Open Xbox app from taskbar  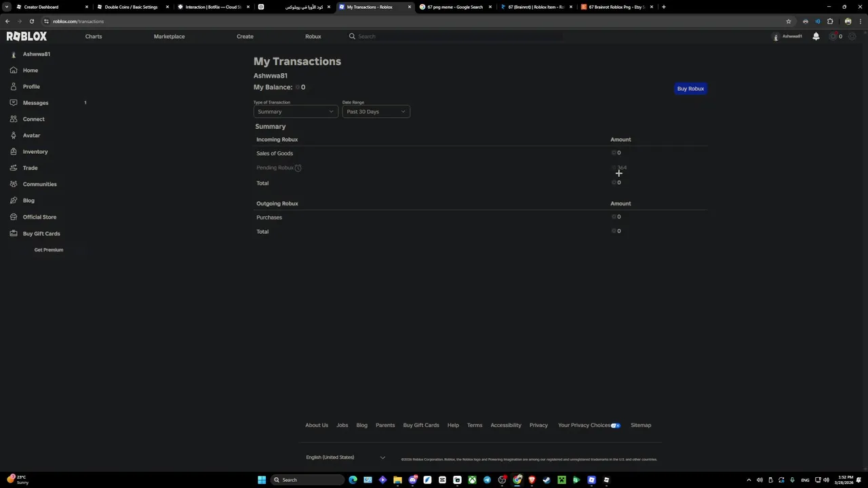point(472,480)
